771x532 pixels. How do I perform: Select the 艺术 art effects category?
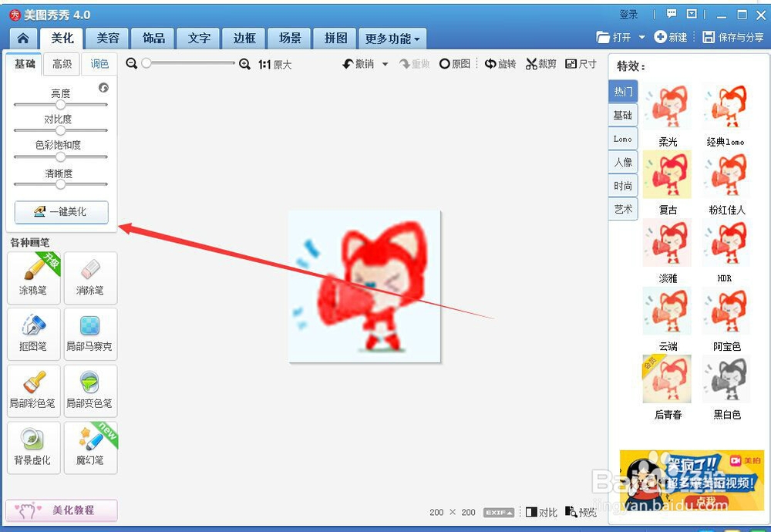pos(623,209)
